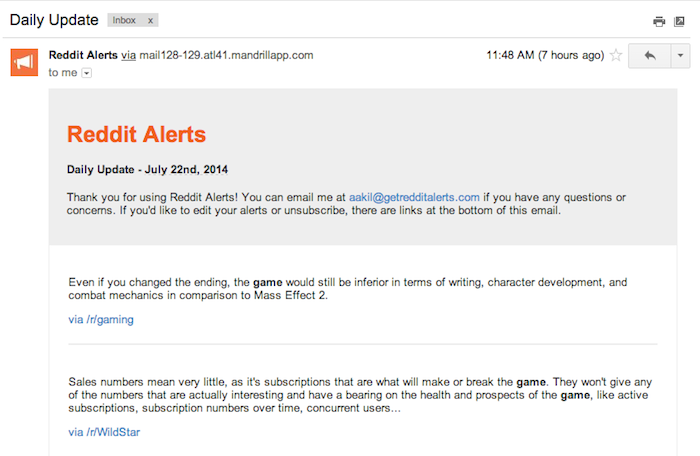
Task: Click Daily Update - July 22nd, 2014 text
Action: tap(147, 170)
